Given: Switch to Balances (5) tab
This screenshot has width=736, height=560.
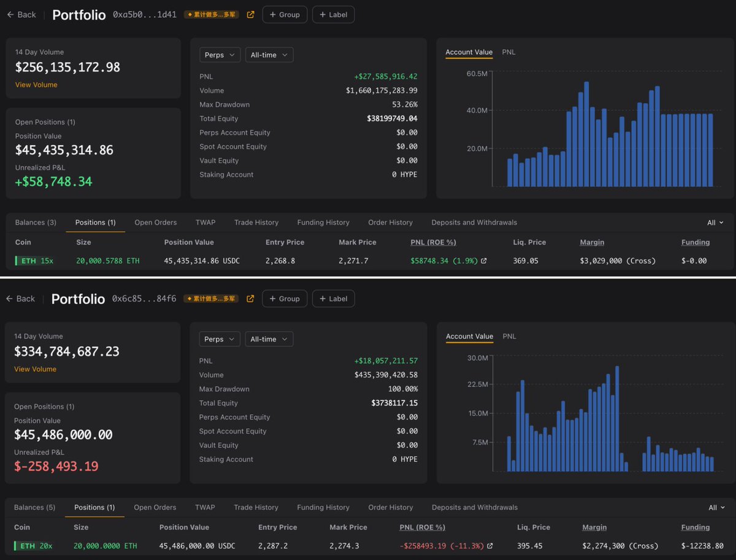Looking at the screenshot, I should pos(34,507).
